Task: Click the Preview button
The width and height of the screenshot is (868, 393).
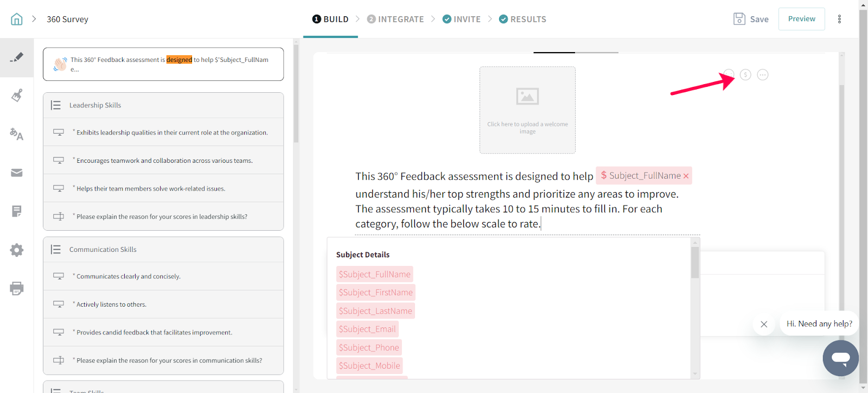Action: [x=801, y=19]
